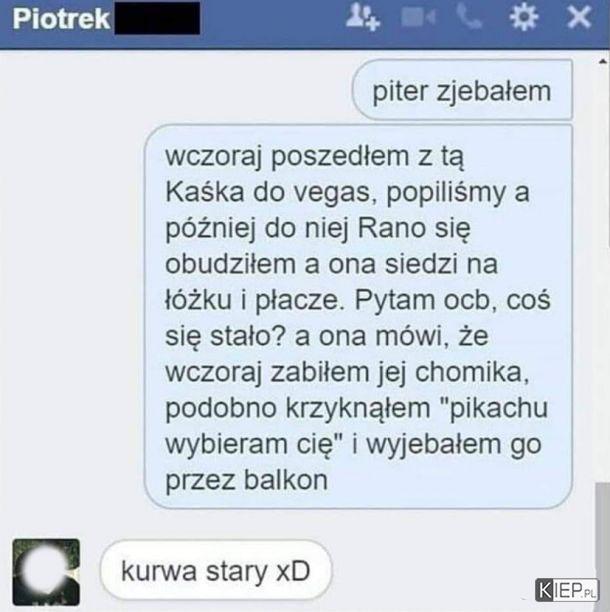Click the blue chat header bar
The image size is (610, 612).
305,24
